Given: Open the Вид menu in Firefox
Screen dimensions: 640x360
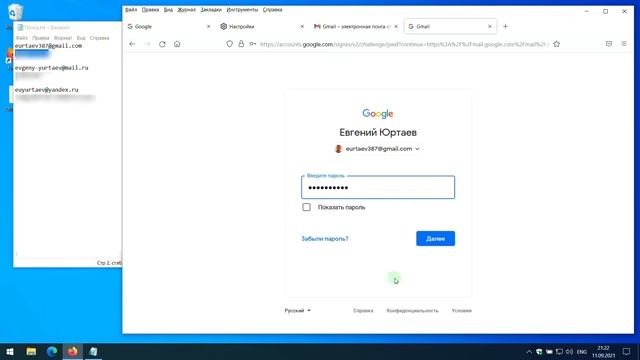Looking at the screenshot, I should (168, 10).
